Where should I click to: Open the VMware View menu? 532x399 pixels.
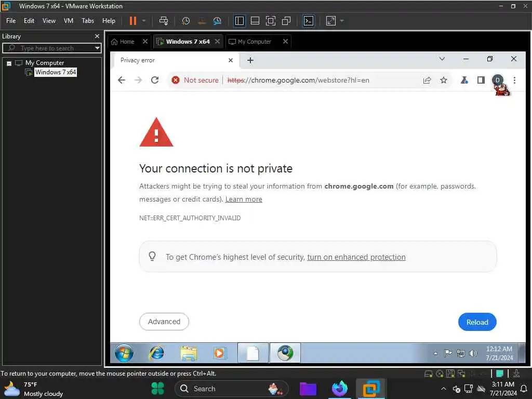pos(49,21)
